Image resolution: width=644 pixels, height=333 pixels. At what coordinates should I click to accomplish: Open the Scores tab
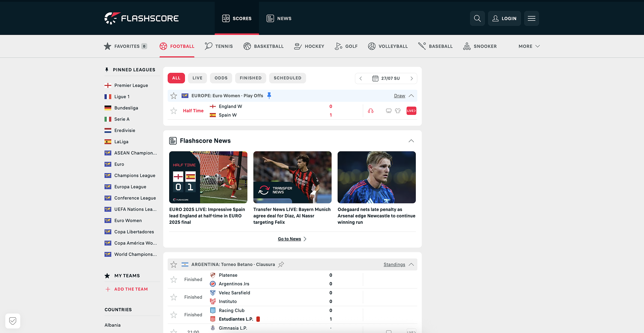(x=237, y=18)
